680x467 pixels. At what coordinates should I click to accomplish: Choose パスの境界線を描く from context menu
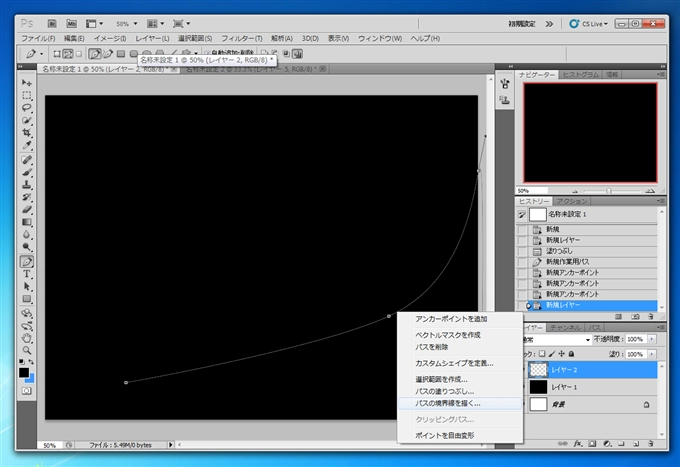460,403
